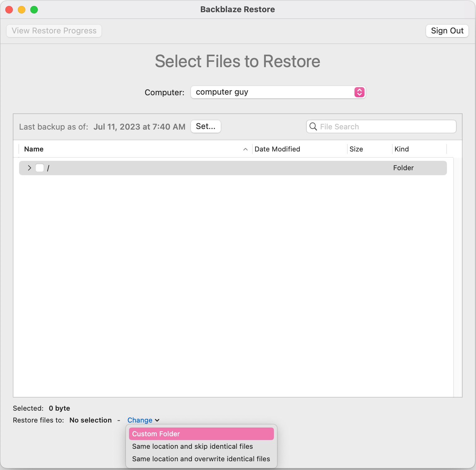Click the 0 byte selected value
The image size is (476, 470).
tap(59, 408)
